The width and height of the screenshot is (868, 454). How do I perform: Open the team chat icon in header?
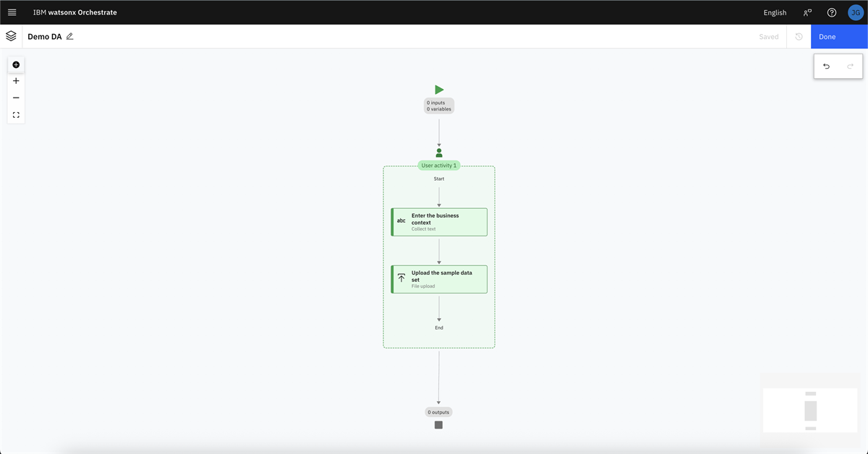pyautogui.click(x=807, y=12)
